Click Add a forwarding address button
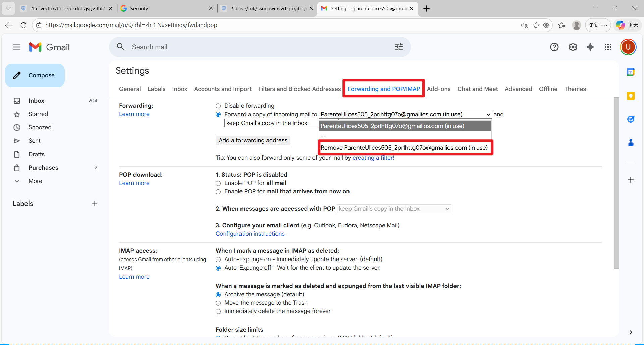The width and height of the screenshot is (644, 345). tap(253, 140)
